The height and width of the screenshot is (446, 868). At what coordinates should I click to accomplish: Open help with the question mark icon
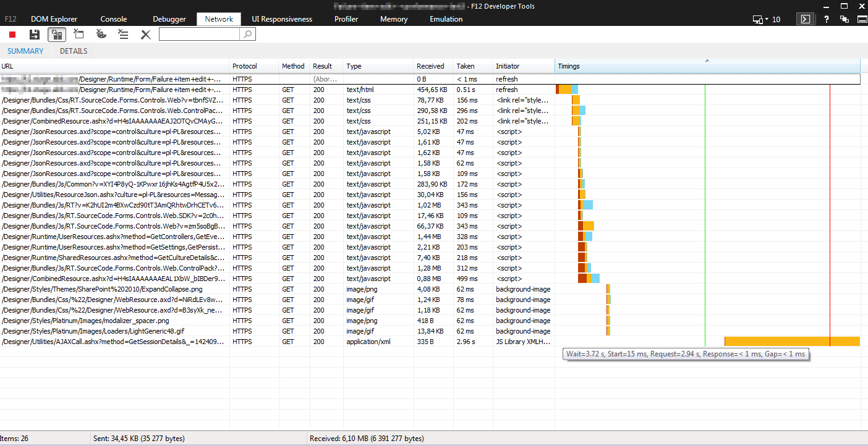(x=827, y=19)
